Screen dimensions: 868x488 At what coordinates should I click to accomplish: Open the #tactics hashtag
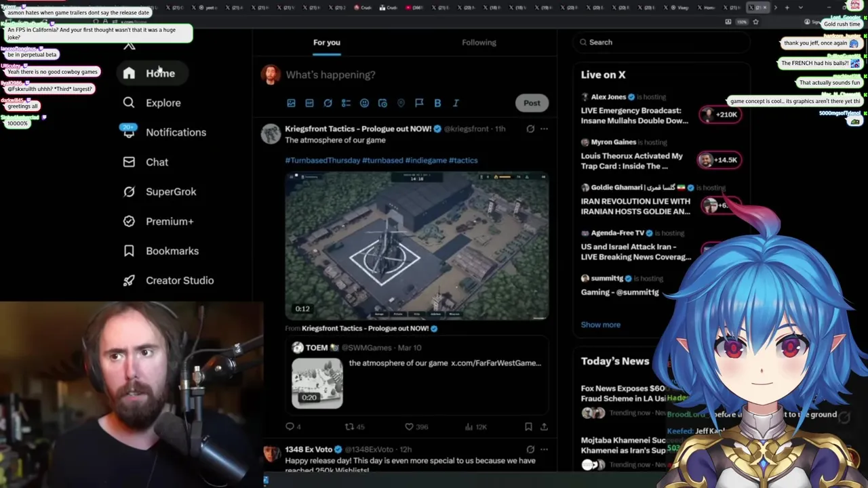tap(463, 161)
